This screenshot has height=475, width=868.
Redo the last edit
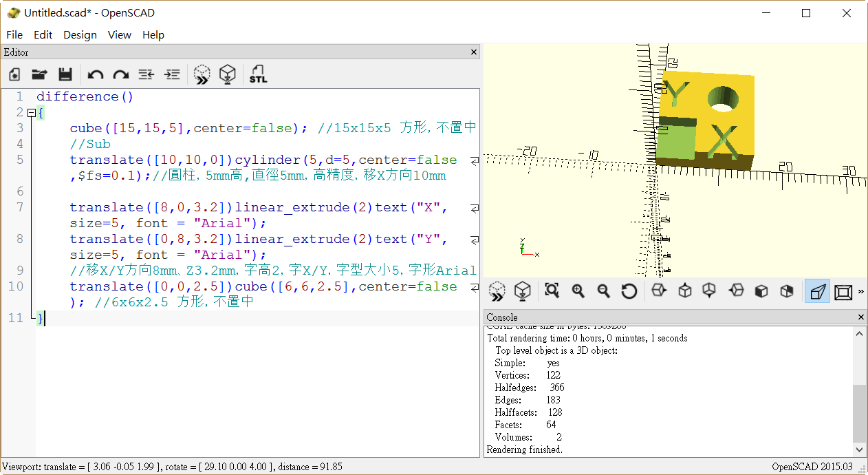(x=121, y=74)
